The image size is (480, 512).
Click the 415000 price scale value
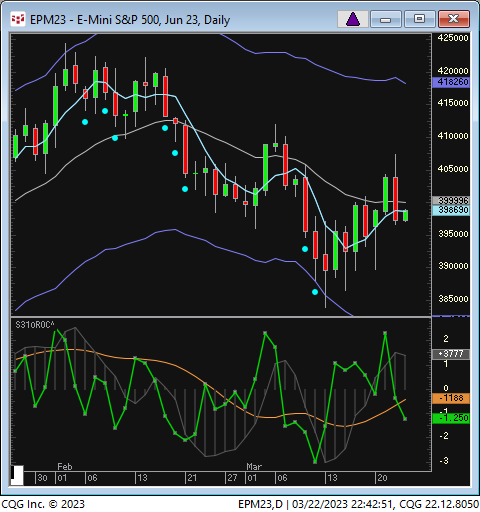453,103
